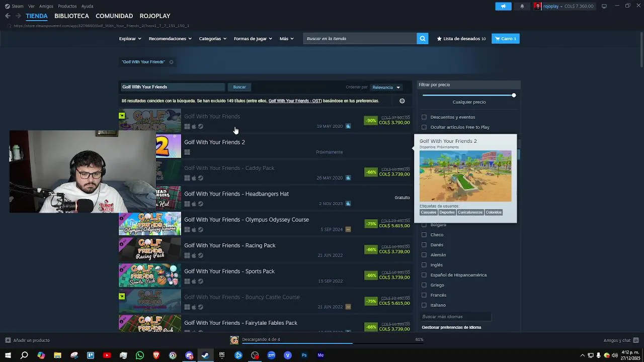The image size is (644, 362).
Task: Click the Añadir un producto plus icon
Action: click(x=8, y=340)
